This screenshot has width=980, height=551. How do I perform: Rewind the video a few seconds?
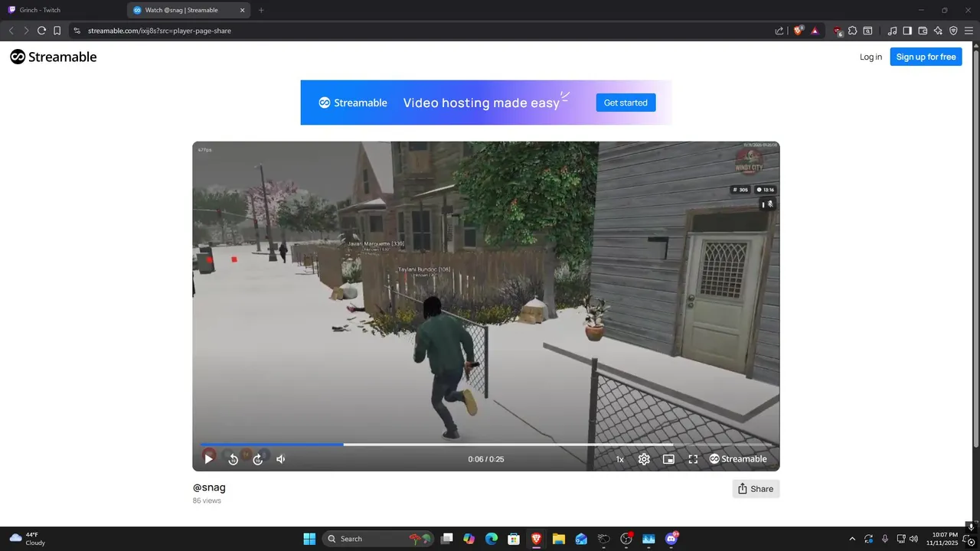234,459
